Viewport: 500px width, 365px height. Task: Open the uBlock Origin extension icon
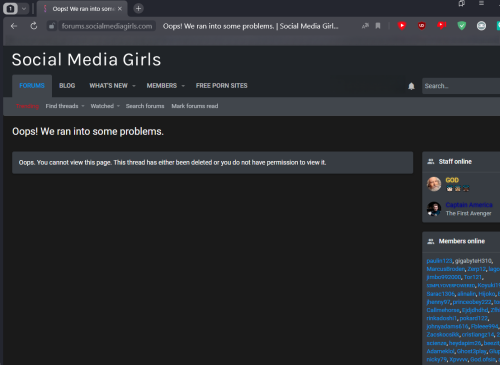(x=422, y=26)
